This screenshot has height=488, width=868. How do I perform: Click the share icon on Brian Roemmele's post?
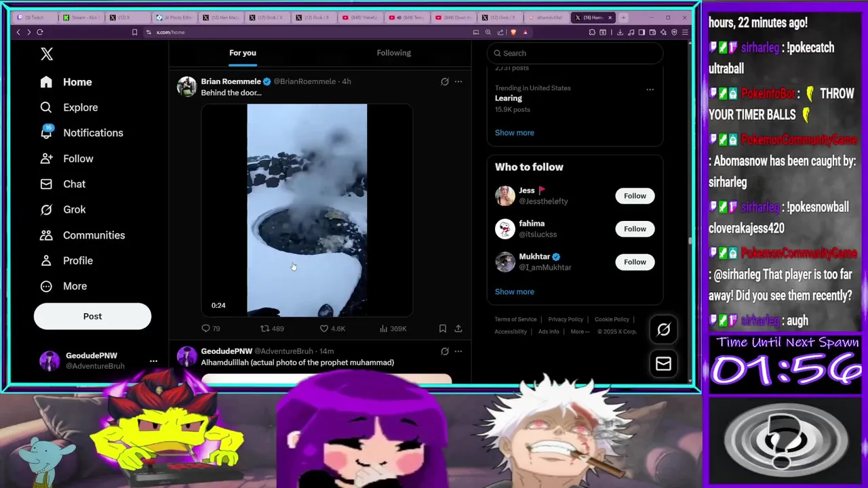pyautogui.click(x=458, y=328)
